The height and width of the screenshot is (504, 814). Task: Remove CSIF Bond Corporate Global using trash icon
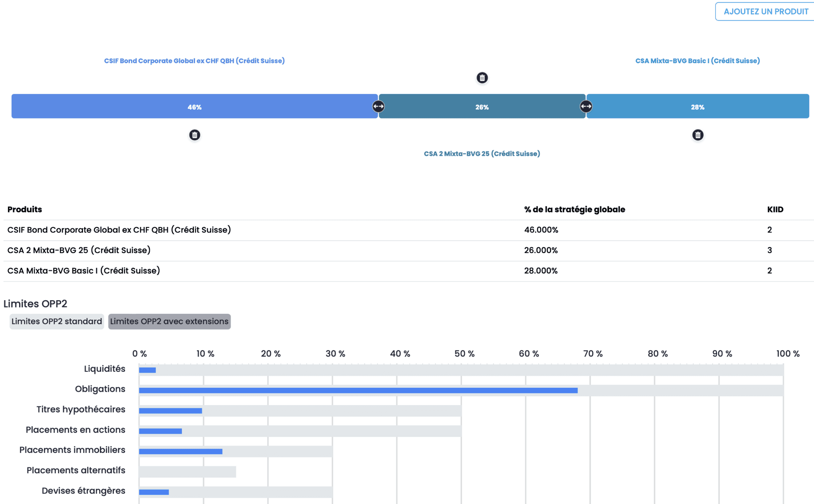pyautogui.click(x=195, y=135)
